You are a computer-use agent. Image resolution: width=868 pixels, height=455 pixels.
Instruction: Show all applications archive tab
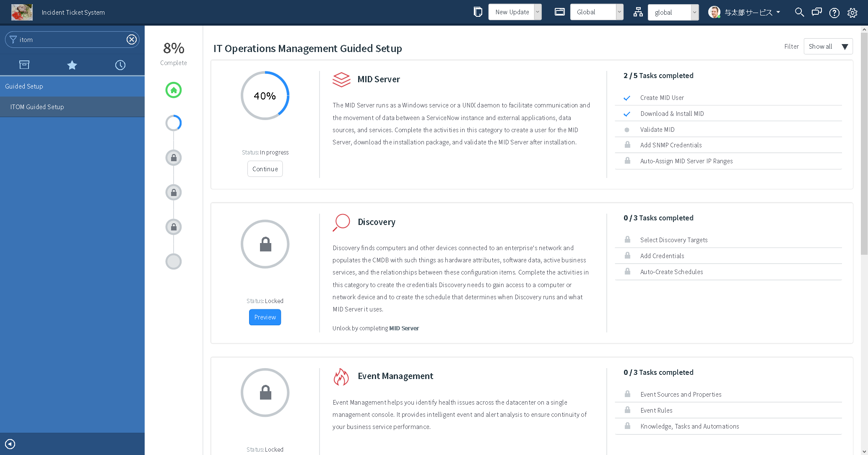pos(24,65)
